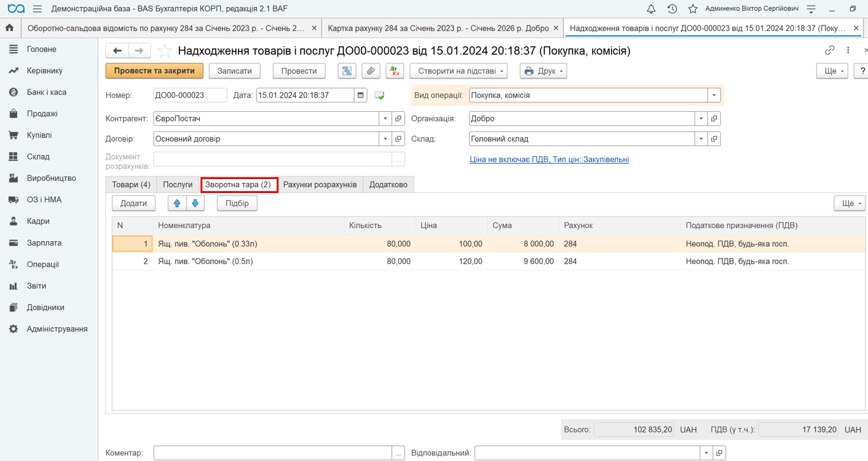Mark the document as favorite with the star
This screenshot has height=461, width=868.
[164, 51]
